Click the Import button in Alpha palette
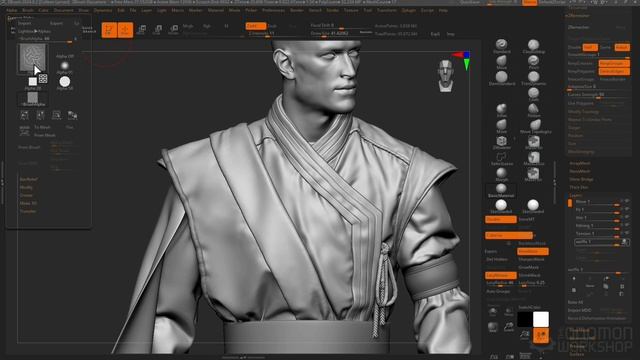640x360 pixels. (x=24, y=23)
